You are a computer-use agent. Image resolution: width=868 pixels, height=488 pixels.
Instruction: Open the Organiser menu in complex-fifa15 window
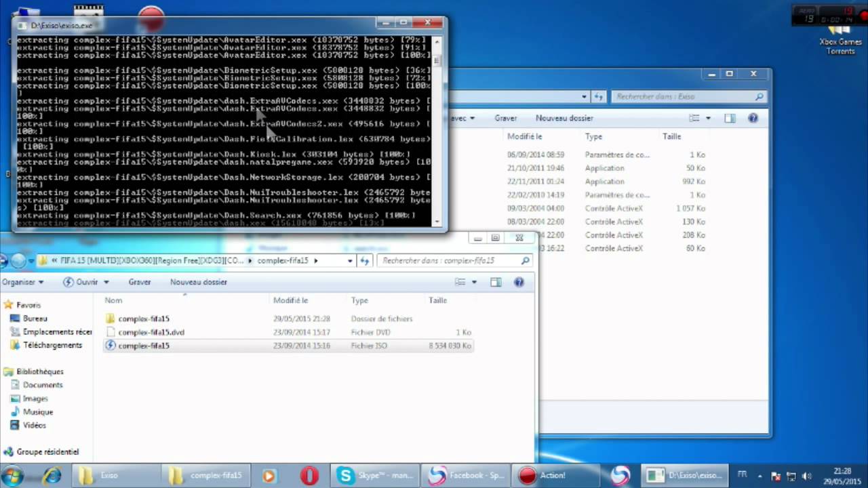point(22,282)
